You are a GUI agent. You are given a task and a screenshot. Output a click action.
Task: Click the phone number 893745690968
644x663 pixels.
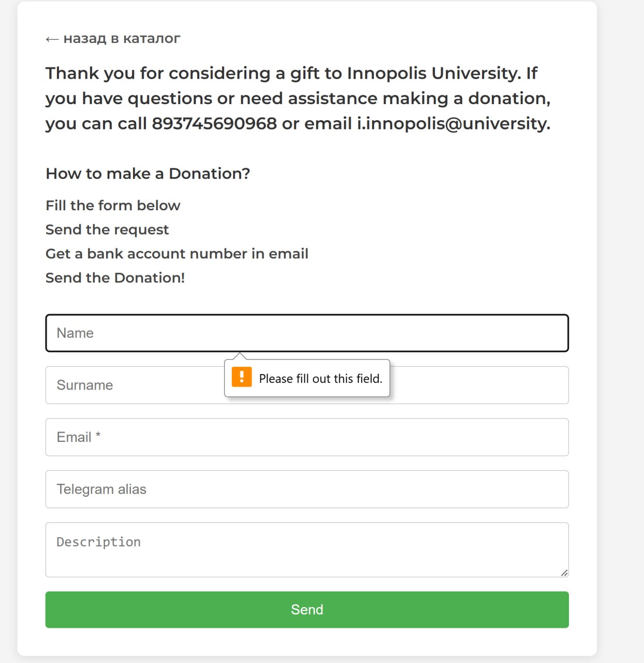point(214,124)
